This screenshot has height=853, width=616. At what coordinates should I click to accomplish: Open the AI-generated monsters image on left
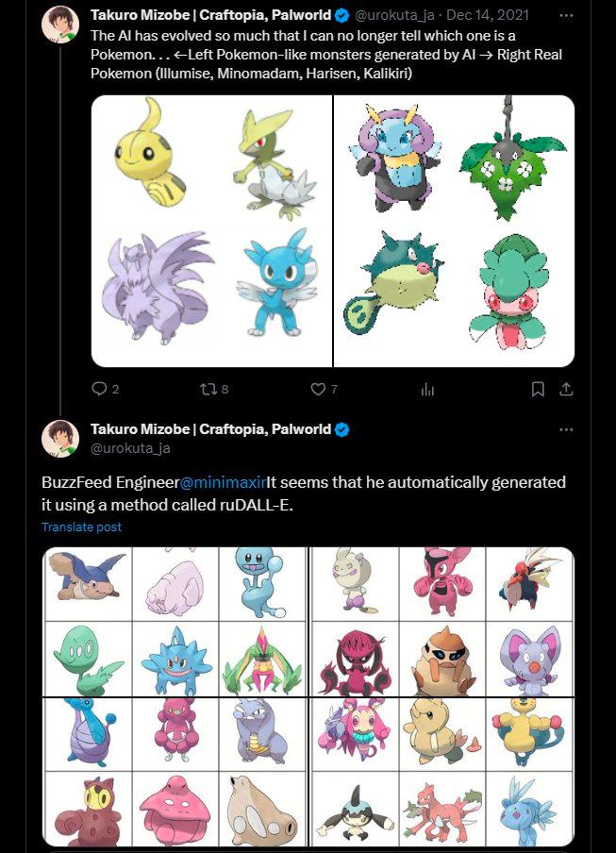[211, 231]
